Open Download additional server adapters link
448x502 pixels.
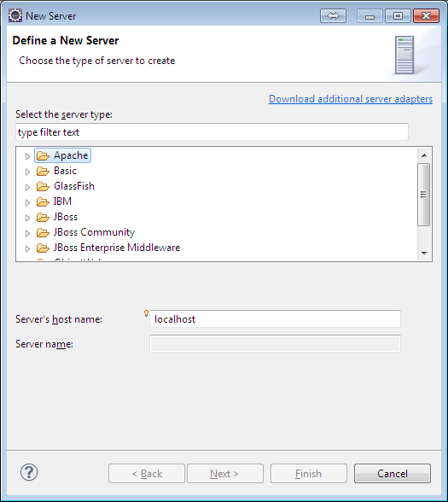click(351, 99)
